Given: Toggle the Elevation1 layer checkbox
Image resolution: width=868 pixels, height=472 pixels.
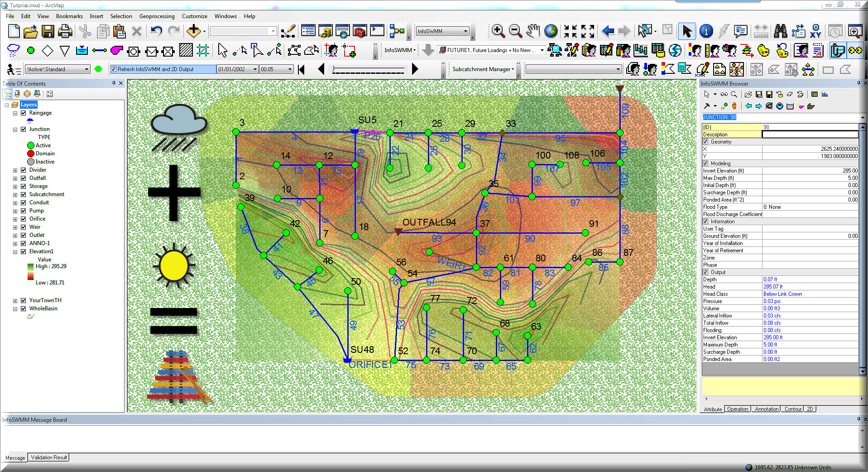Looking at the screenshot, I should click(x=24, y=251).
